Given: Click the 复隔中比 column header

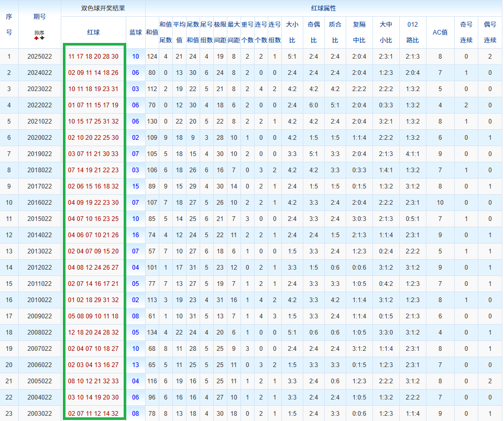Looking at the screenshot, I should pos(359,32).
